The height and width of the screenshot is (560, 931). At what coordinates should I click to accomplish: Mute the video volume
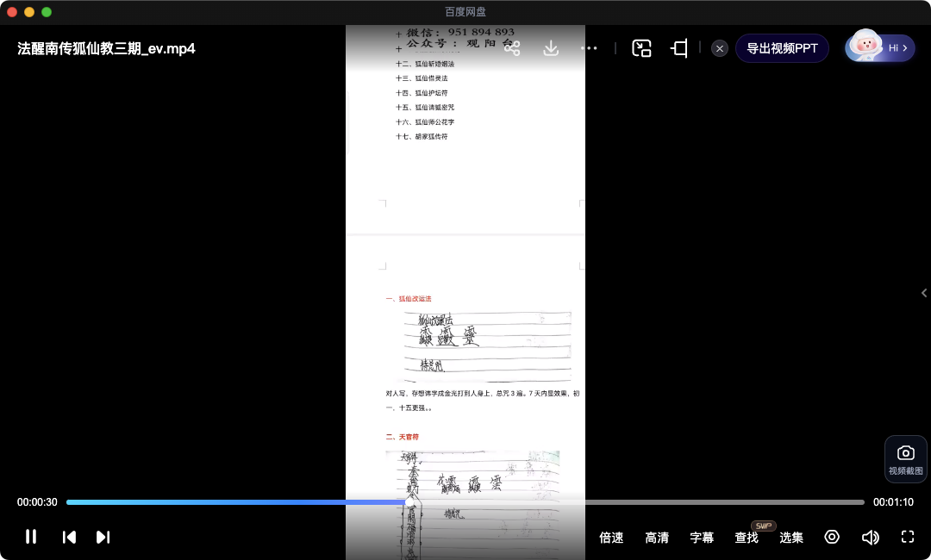870,538
